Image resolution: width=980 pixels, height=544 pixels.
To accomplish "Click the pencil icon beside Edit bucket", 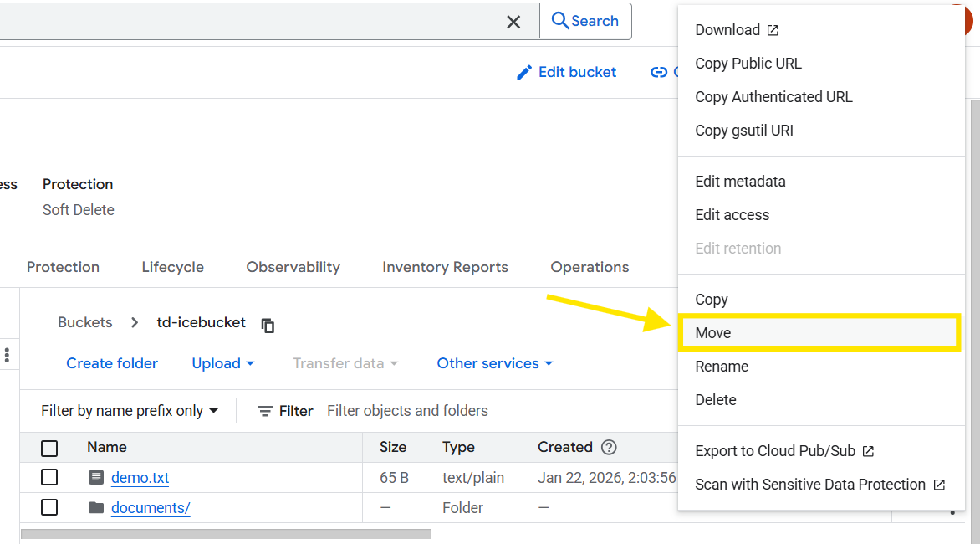I will (x=524, y=73).
